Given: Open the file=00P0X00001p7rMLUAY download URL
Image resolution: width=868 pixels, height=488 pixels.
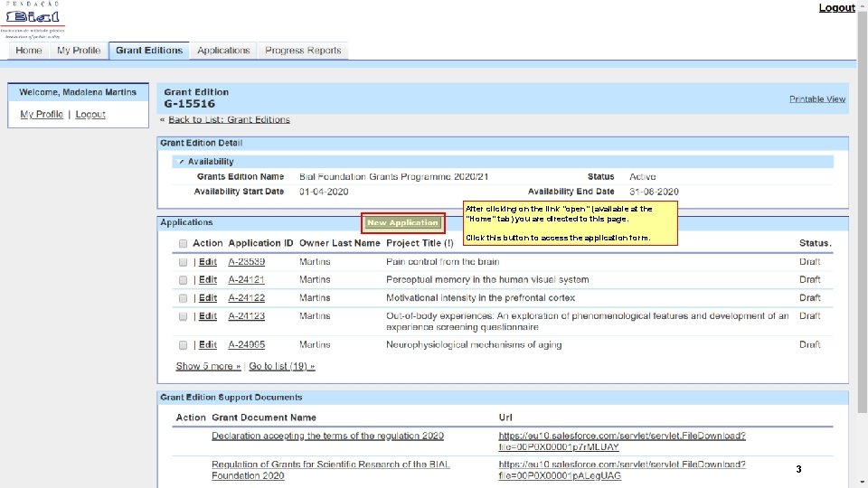Looking at the screenshot, I should click(x=622, y=442).
